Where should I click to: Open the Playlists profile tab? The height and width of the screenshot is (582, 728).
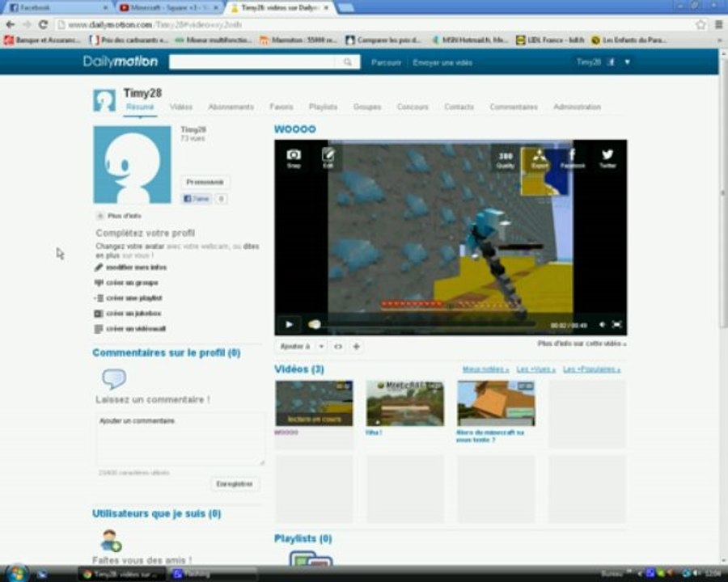pos(323,107)
